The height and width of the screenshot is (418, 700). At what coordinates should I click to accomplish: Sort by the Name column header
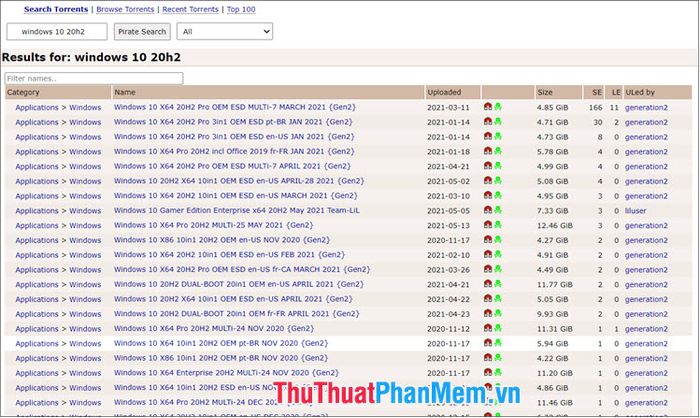pyautogui.click(x=268, y=92)
